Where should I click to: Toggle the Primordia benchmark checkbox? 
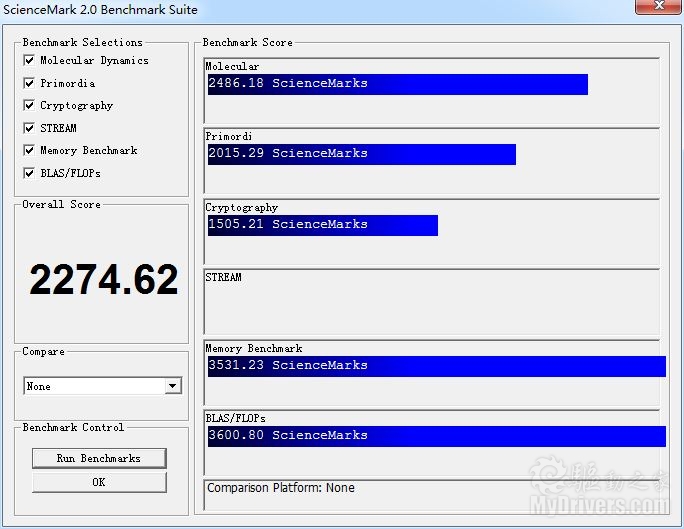pos(29,83)
